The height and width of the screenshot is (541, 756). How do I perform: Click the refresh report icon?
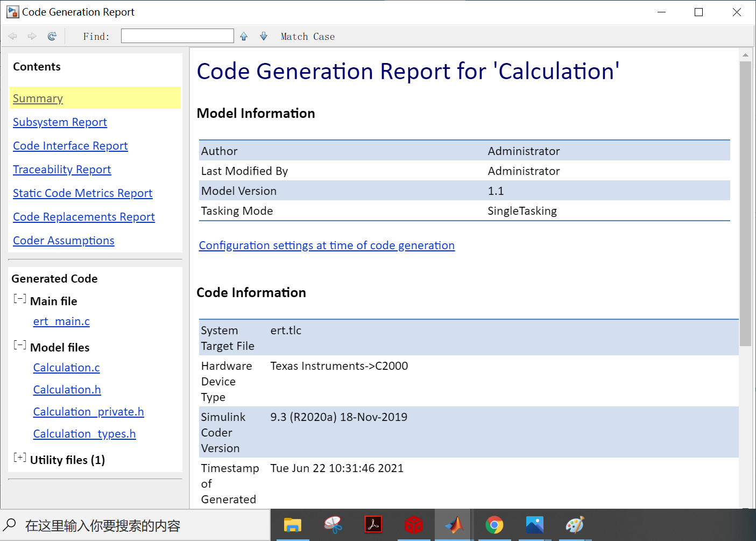[x=52, y=36]
